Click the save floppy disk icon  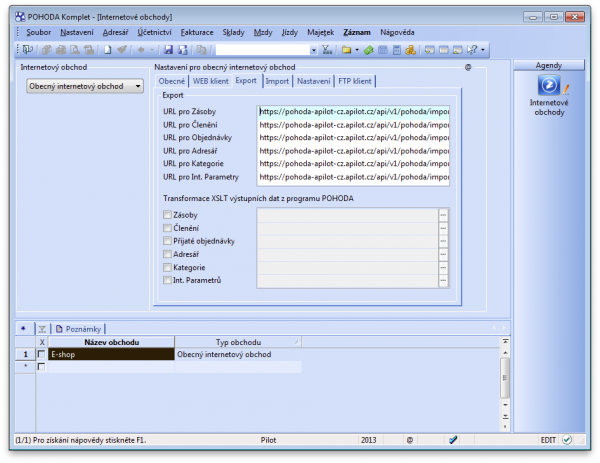pos(168,50)
